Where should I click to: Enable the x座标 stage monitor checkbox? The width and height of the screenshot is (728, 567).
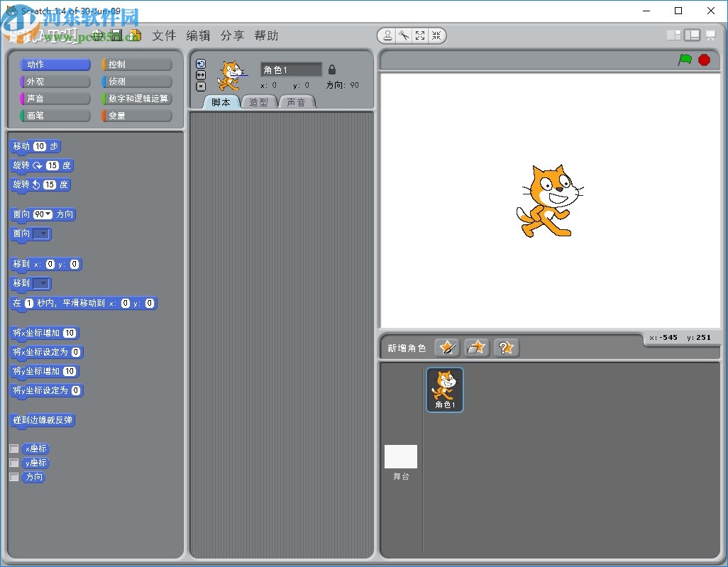click(x=12, y=448)
